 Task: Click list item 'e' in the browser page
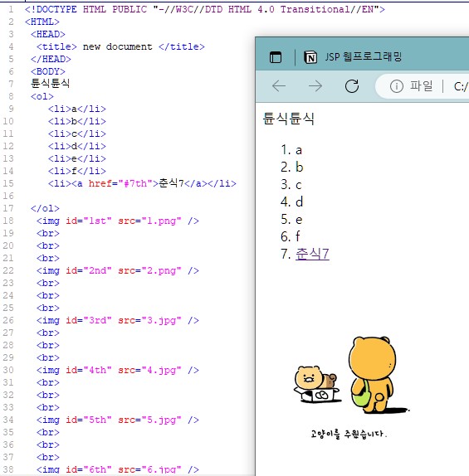[299, 219]
